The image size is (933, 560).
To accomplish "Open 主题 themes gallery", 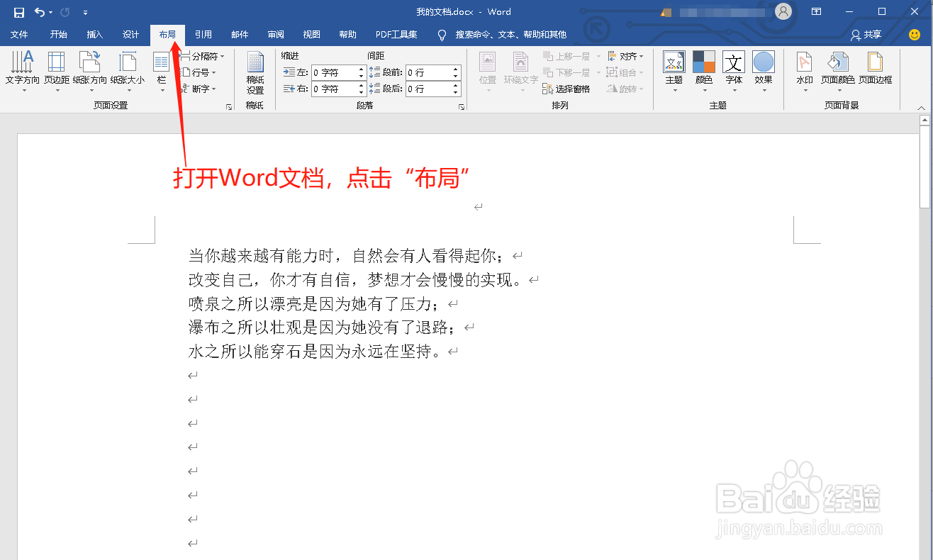I will point(674,72).
